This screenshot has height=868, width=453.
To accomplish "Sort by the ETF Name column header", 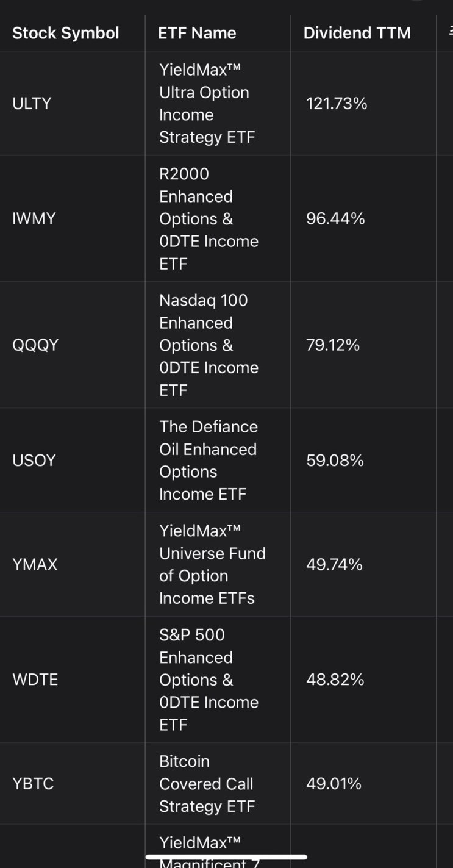I will tap(197, 33).
